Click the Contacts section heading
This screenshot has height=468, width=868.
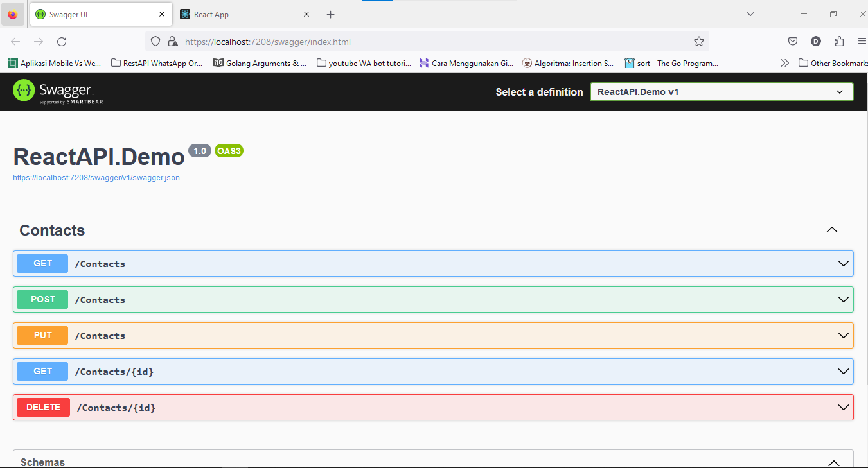pyautogui.click(x=52, y=230)
